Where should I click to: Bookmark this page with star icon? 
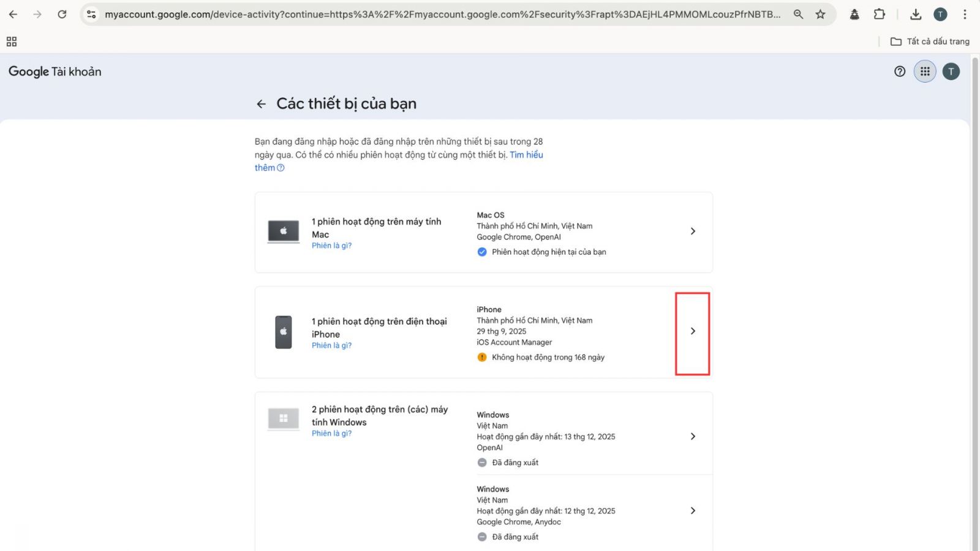coord(820,14)
